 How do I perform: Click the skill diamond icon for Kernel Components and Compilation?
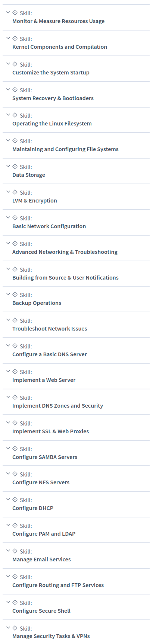click(x=15, y=38)
